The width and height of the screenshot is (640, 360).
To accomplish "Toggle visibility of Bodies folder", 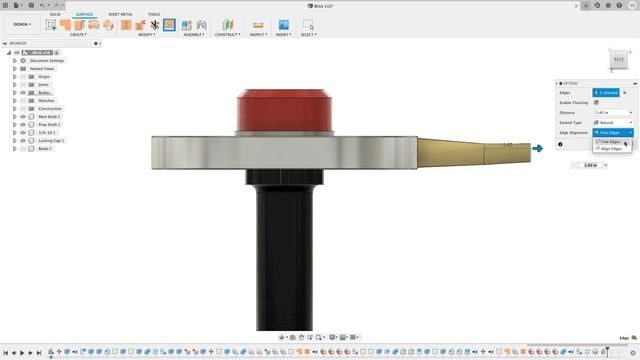I will [23, 93].
